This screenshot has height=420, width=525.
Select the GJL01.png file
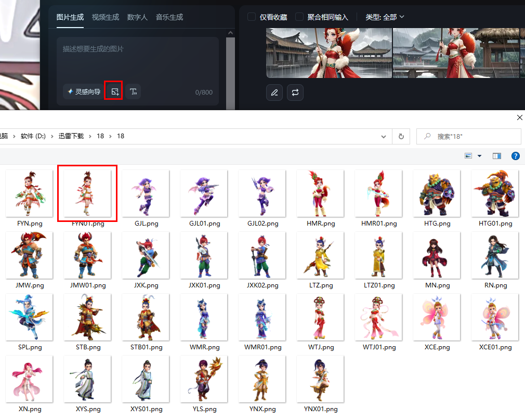(x=204, y=199)
